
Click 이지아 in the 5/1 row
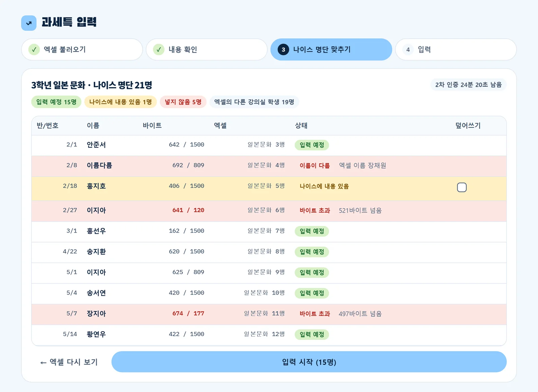(96, 272)
